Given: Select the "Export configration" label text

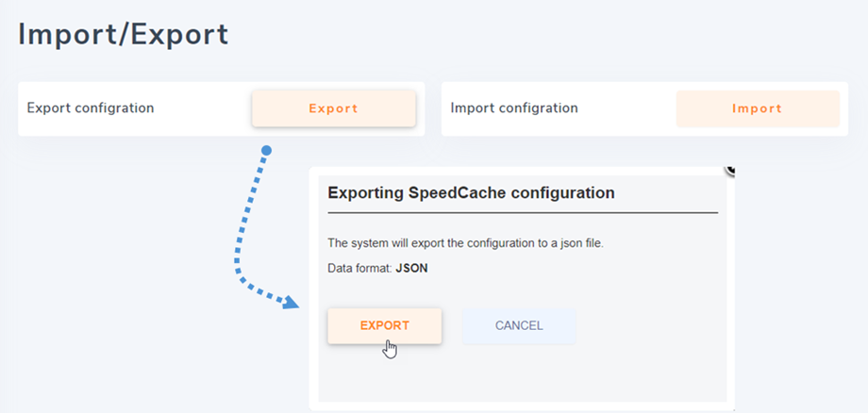Looking at the screenshot, I should [91, 107].
